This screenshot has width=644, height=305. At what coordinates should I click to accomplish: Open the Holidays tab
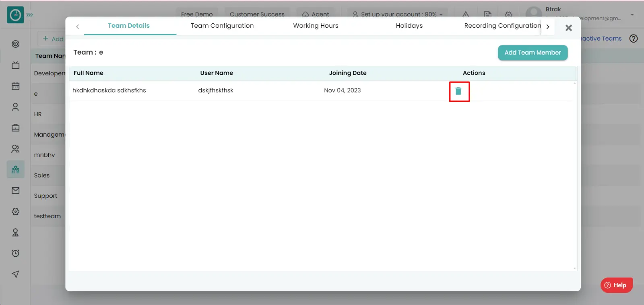[x=409, y=26]
